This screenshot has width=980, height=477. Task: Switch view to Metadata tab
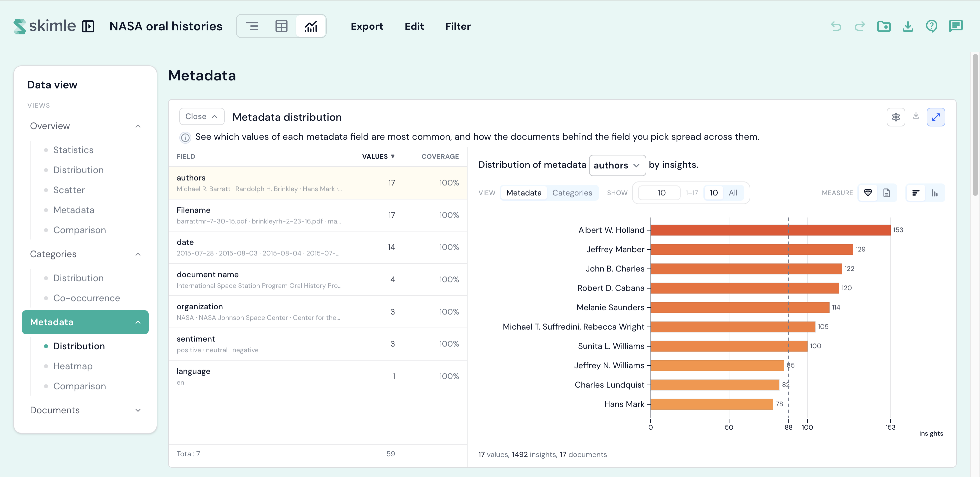[x=524, y=192]
